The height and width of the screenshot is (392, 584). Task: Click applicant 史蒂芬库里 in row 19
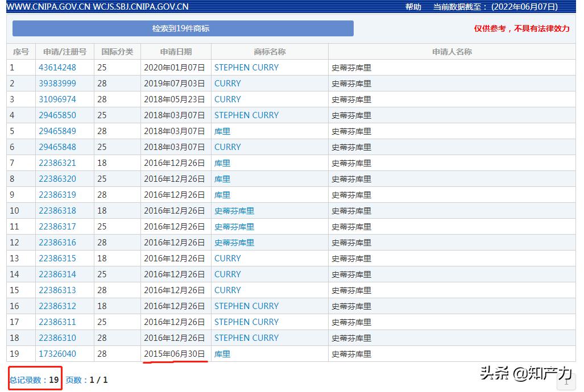point(351,354)
